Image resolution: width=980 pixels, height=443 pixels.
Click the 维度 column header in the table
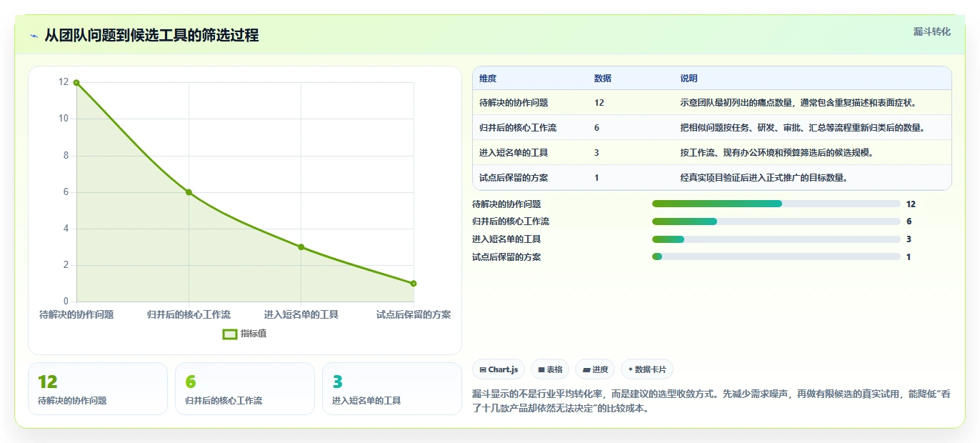(x=488, y=79)
